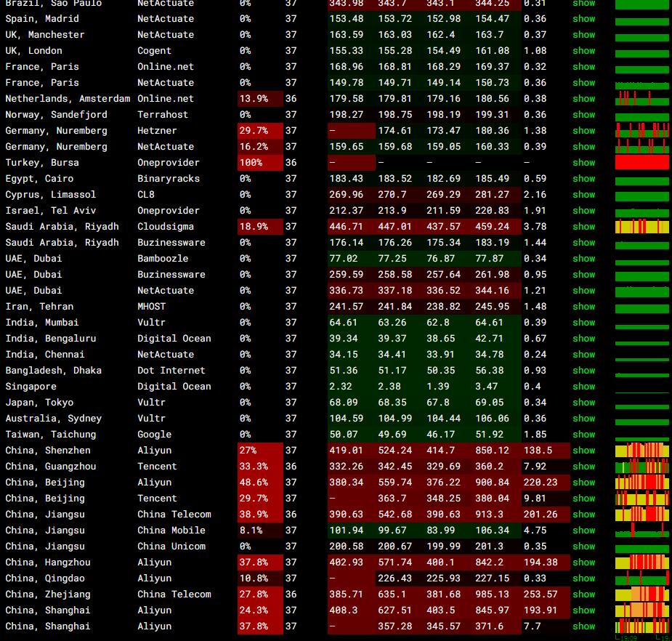Click show link for Spain, Madrid row
Image resolution: width=672 pixels, height=641 pixels.
583,19
